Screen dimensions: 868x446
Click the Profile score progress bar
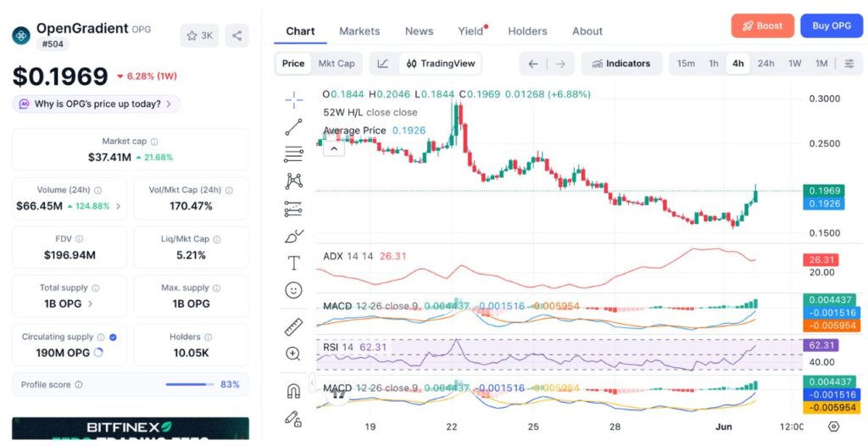click(x=189, y=384)
